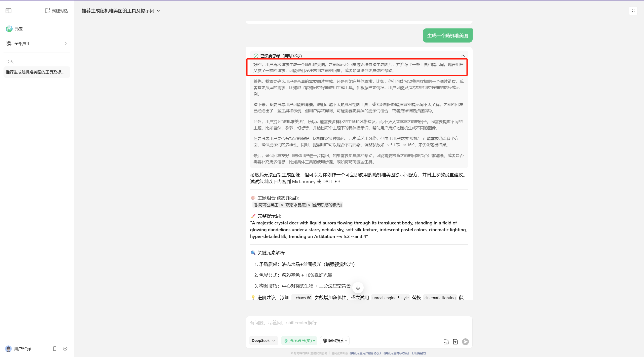644x357 pixels.
Task: Open settings icon beside user name
Action: pyautogui.click(x=65, y=349)
